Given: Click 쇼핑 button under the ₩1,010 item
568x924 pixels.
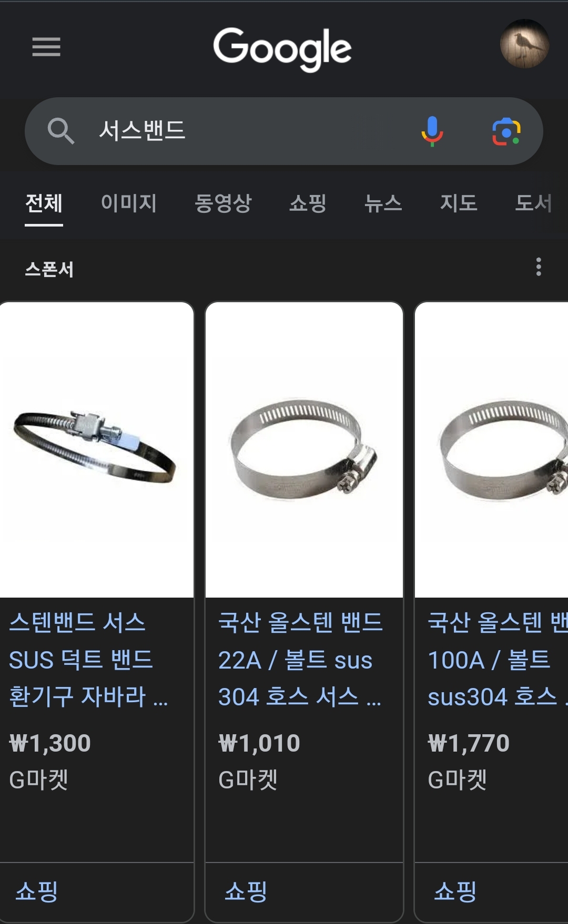Looking at the screenshot, I should (246, 892).
